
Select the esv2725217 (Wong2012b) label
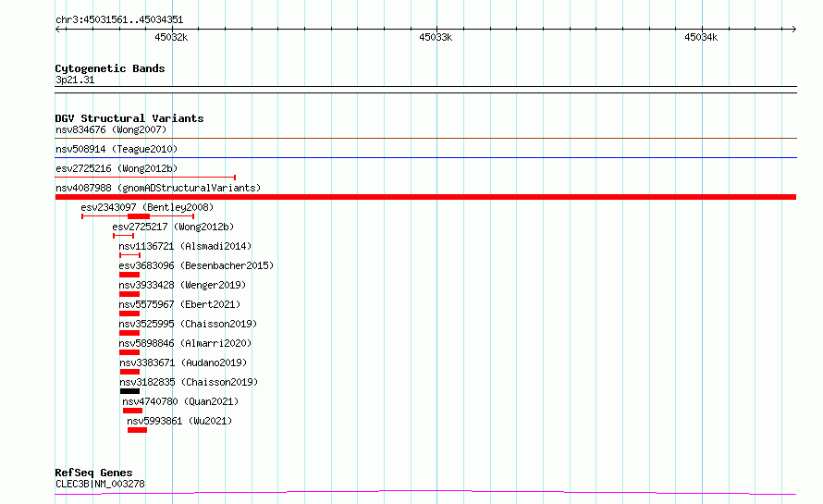coord(173,227)
